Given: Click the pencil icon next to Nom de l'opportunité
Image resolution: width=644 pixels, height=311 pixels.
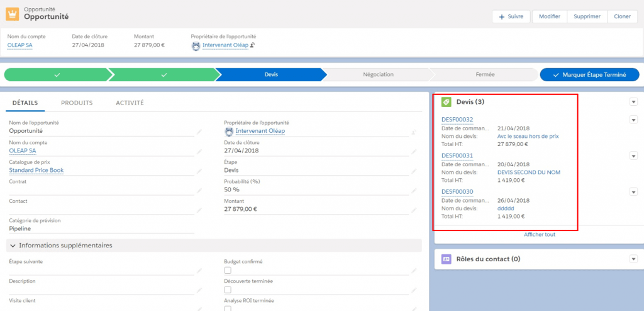Looking at the screenshot, I should 199,132.
